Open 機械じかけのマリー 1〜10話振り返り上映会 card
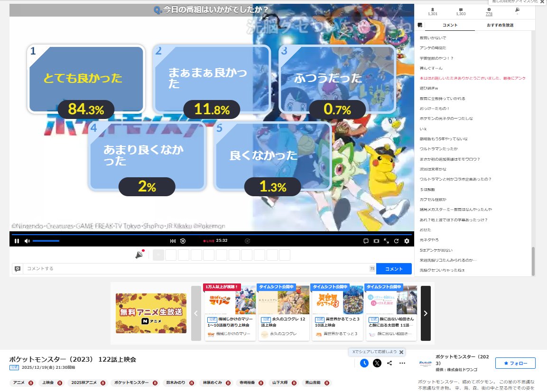 [x=230, y=312]
